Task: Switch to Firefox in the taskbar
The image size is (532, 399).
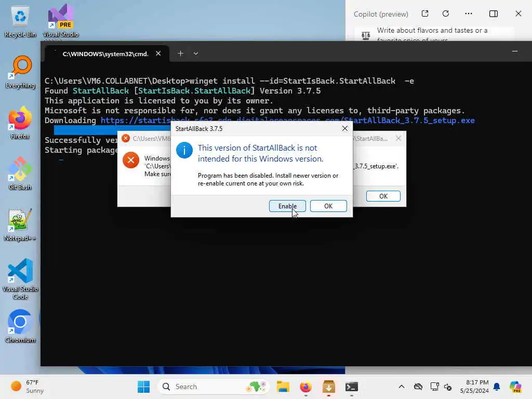Action: click(x=305, y=387)
